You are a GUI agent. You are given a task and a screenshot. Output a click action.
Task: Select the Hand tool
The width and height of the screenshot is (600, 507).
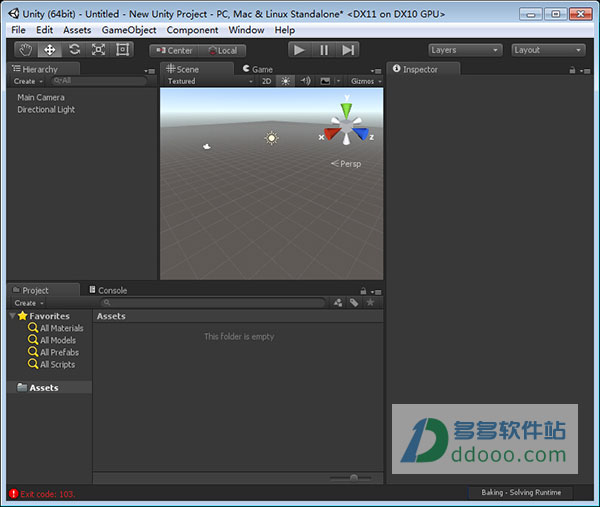pos(26,50)
